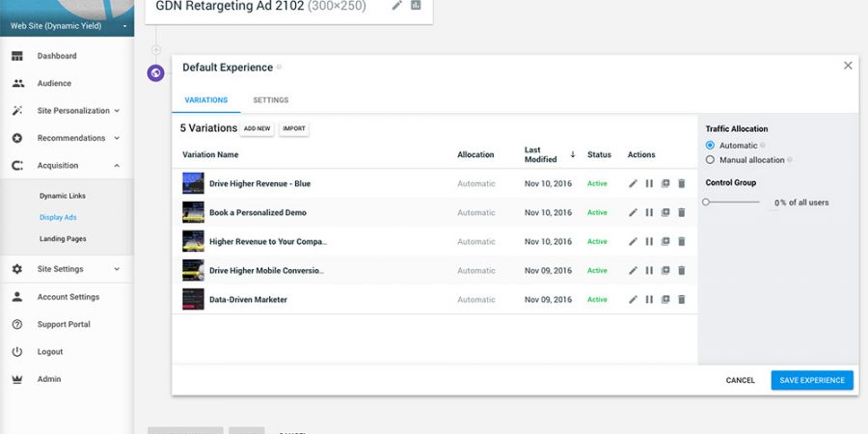Pause the Drive Higher Revenue - Blue variation
Image resolution: width=868 pixels, height=434 pixels.
[649, 184]
